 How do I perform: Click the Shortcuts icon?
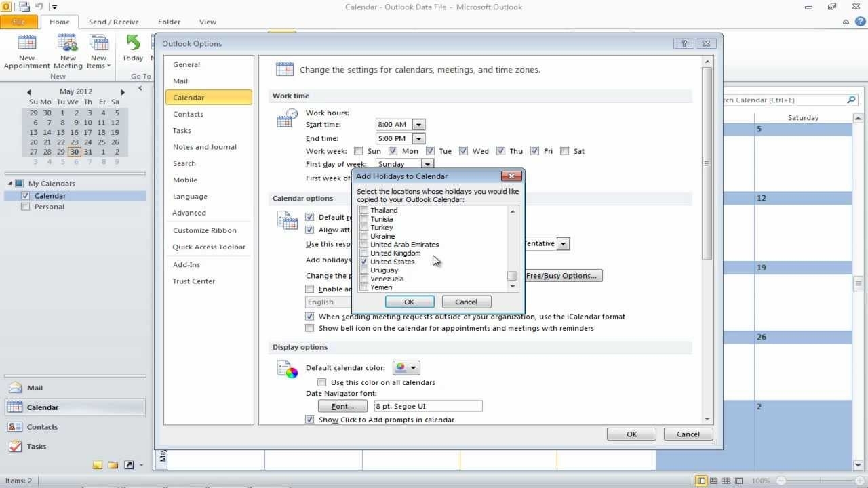pyautogui.click(x=128, y=465)
